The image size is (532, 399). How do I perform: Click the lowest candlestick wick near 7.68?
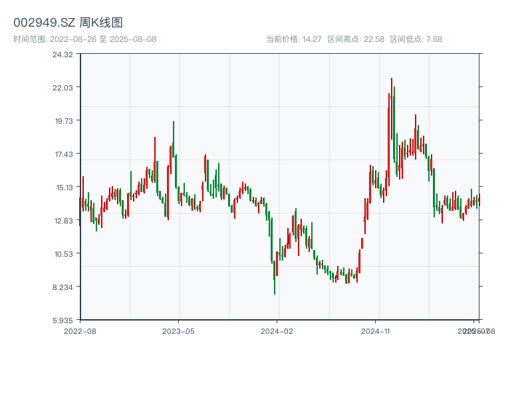[x=275, y=293]
